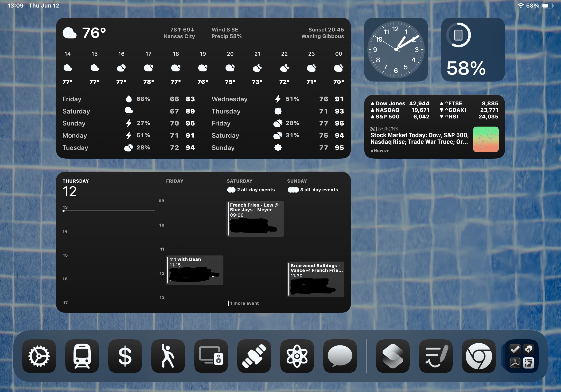Screen dimensions: 561x392
Task: Open the first Sunday 27% thunderstorm forecast
Action: pos(129,123)
